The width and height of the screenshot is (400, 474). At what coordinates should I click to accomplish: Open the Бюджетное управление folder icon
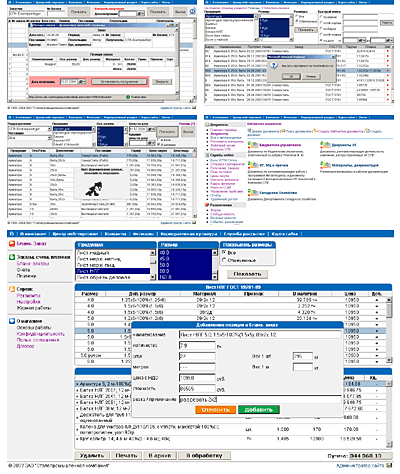(253, 145)
